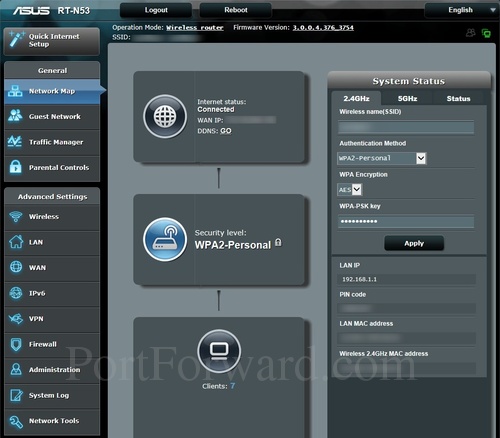Click the Guest Network people icon
The width and height of the screenshot is (500, 438).
(x=15, y=116)
